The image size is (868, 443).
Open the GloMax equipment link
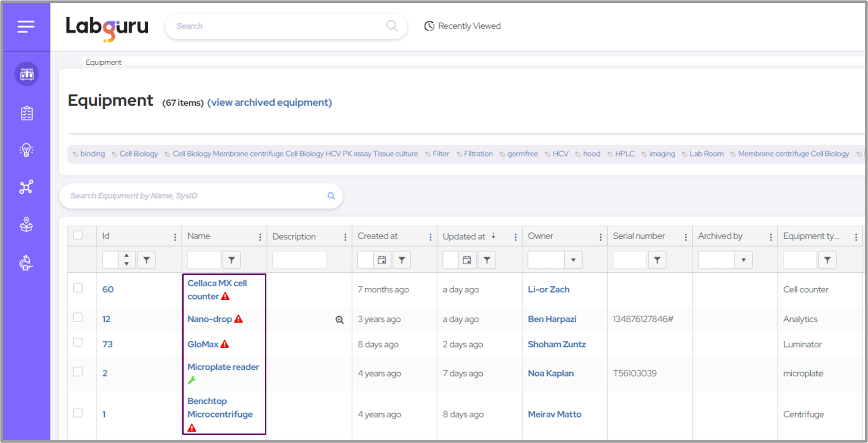(203, 344)
